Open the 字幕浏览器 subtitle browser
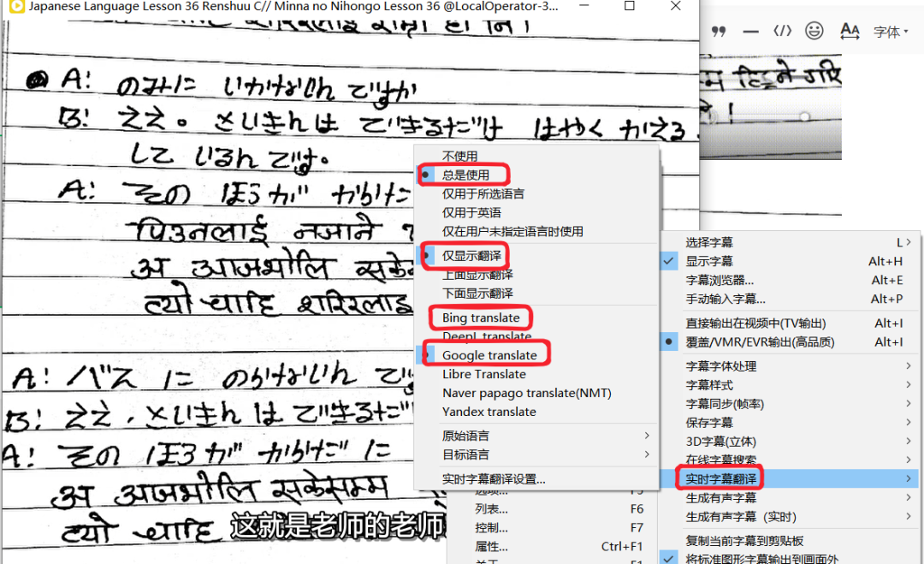 (x=720, y=280)
